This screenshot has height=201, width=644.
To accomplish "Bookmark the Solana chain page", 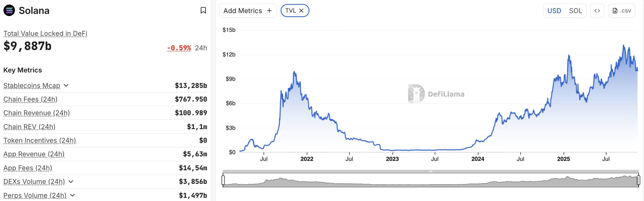I will pos(203,10).
